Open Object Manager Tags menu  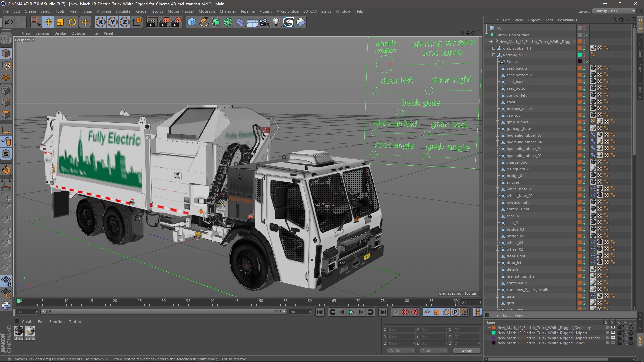[x=549, y=20]
